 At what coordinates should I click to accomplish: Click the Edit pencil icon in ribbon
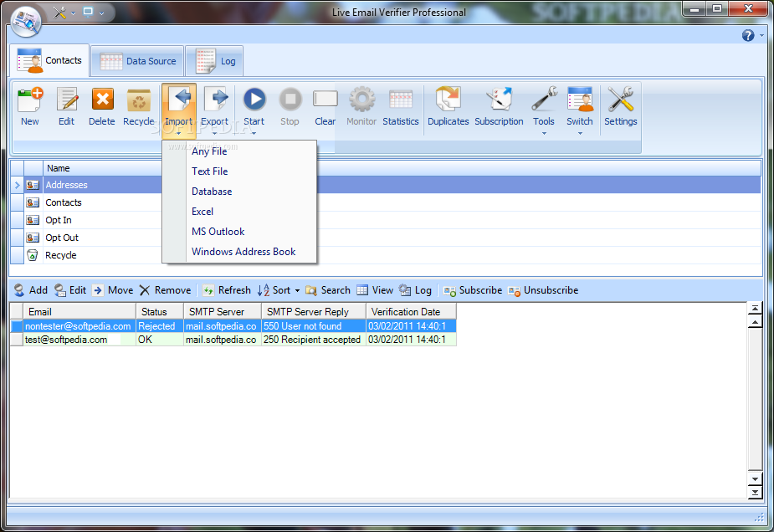(67, 100)
